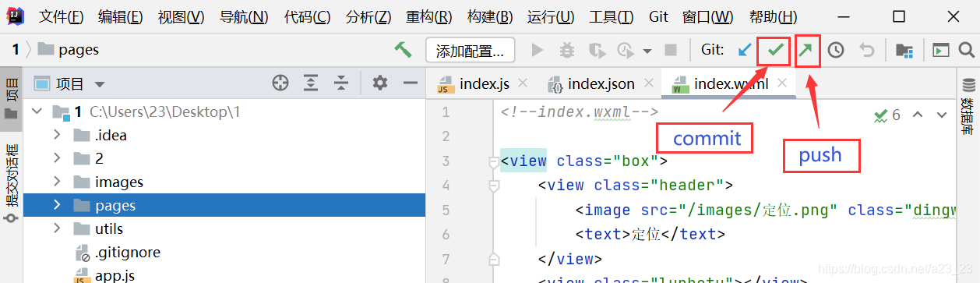Click project 1 in the breadcrumb
The width and height of the screenshot is (980, 283).
[x=15, y=50]
